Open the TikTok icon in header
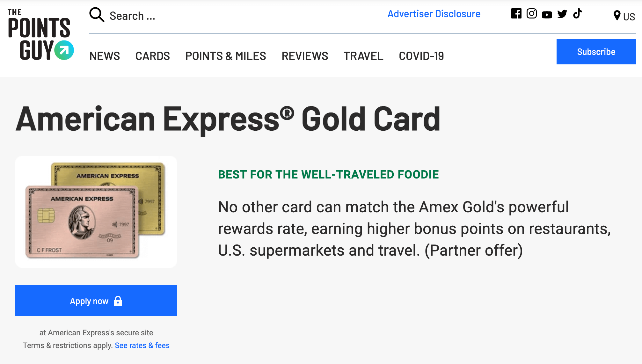The width and height of the screenshot is (642, 364). (x=577, y=13)
